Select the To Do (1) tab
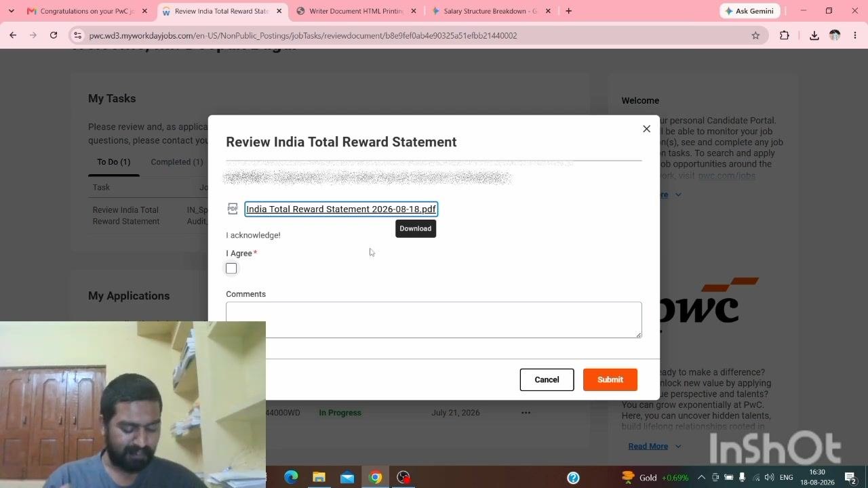 [x=113, y=162]
